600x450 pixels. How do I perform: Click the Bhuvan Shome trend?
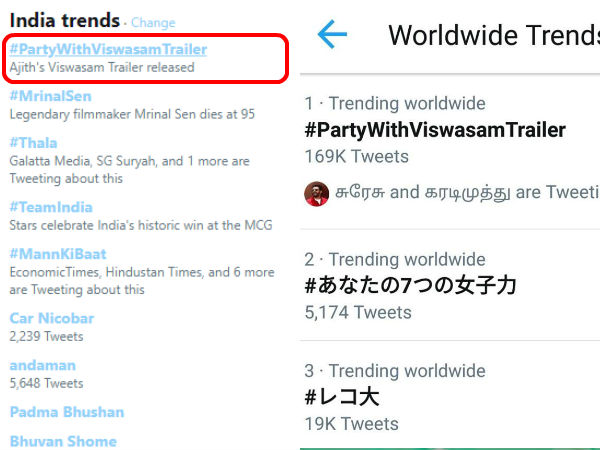point(63,441)
